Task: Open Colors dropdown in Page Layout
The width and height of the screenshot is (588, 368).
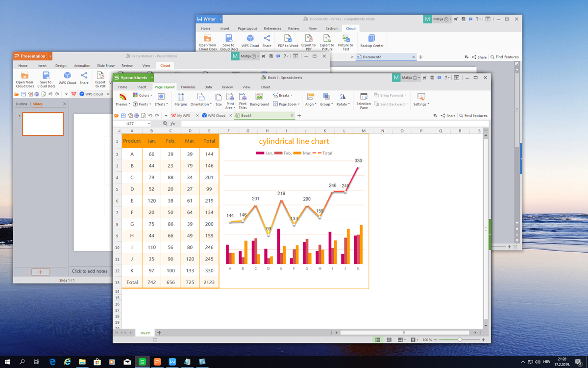Action: [144, 96]
